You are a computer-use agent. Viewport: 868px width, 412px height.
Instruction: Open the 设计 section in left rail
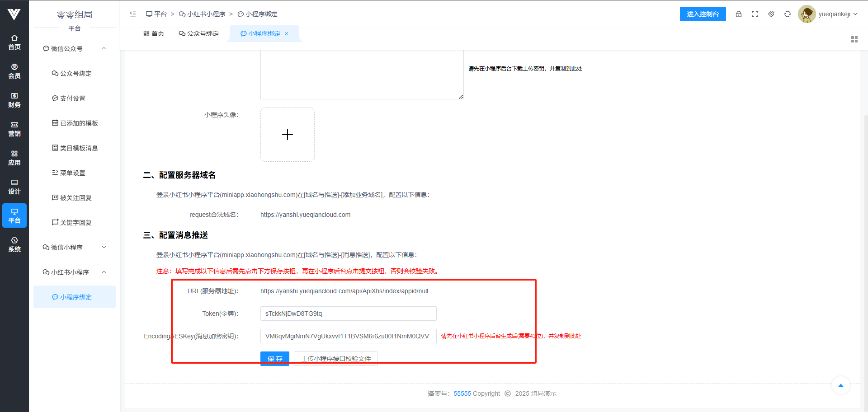14,187
